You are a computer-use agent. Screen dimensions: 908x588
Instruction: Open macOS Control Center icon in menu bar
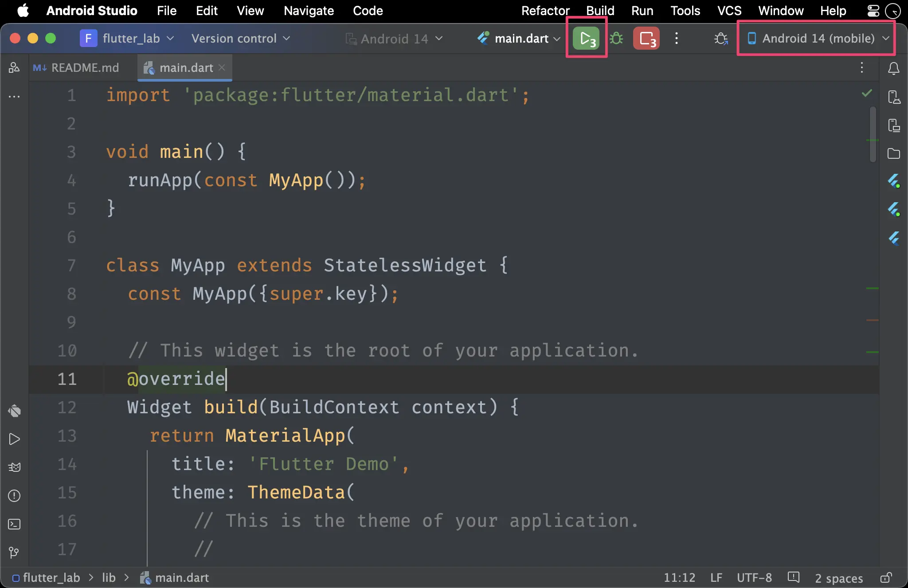pos(873,11)
